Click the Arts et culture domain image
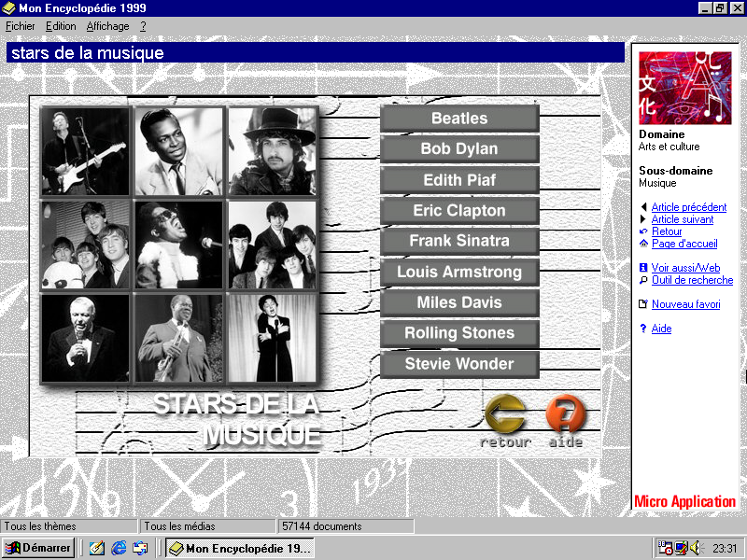 click(x=684, y=88)
